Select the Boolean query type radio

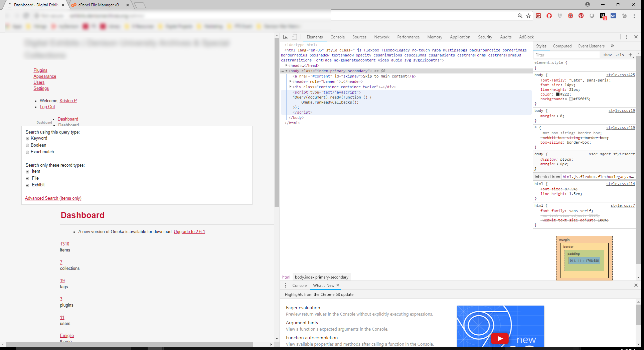27,145
